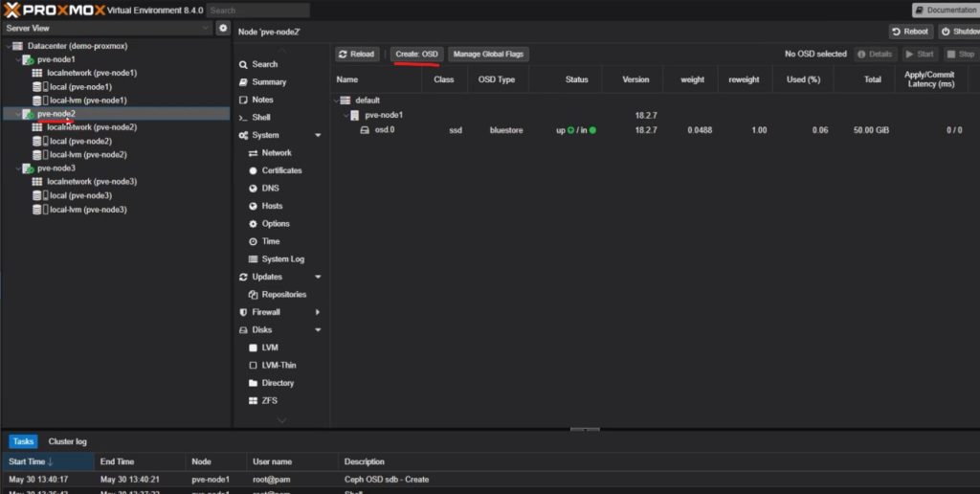This screenshot has height=494, width=980.
Task: Click Manage Global Flags button
Action: pos(488,55)
